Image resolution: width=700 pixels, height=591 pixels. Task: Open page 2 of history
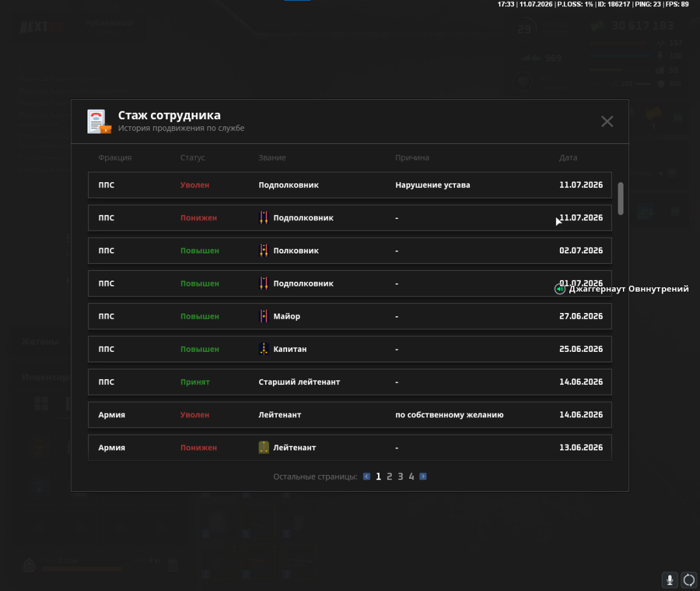[x=390, y=477]
